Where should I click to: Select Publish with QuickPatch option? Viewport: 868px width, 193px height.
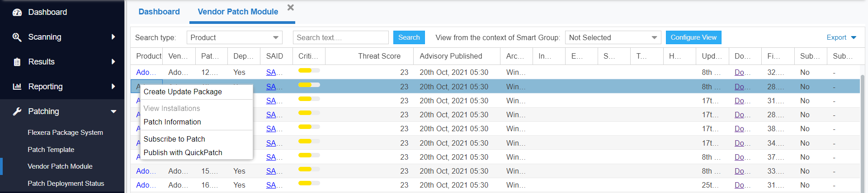[x=183, y=152]
